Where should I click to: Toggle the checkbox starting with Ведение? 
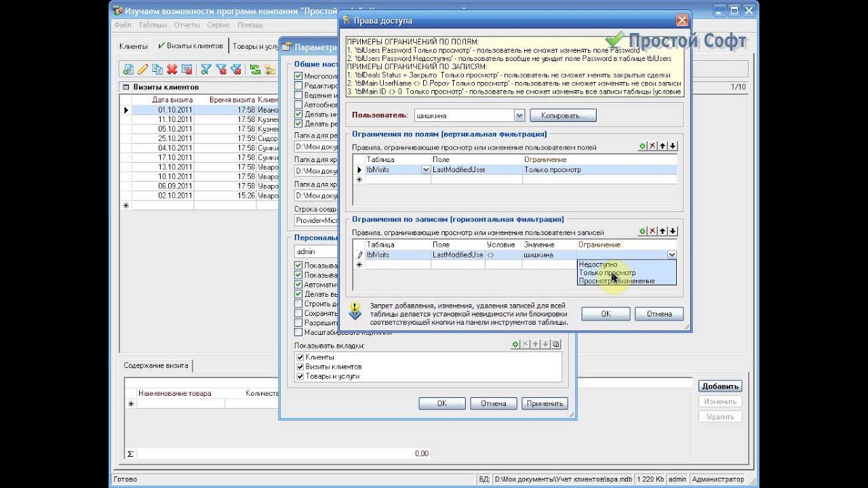pyautogui.click(x=298, y=96)
